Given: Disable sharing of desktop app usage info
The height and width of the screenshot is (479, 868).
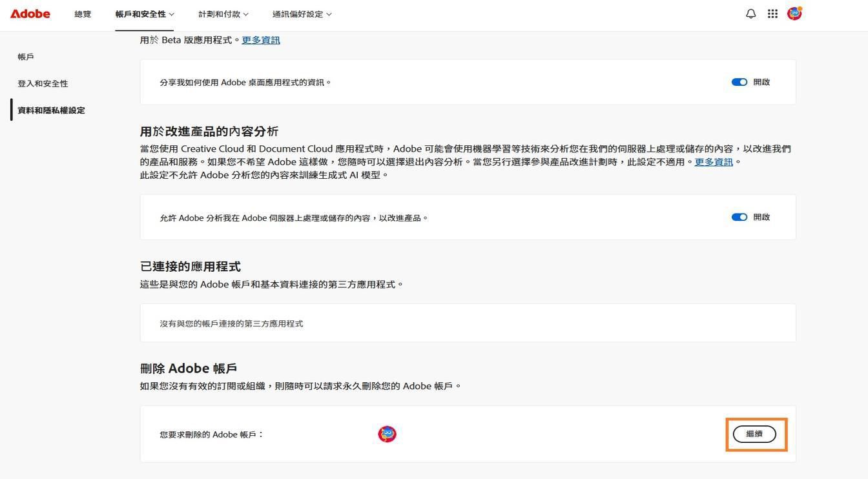Looking at the screenshot, I should [x=740, y=81].
